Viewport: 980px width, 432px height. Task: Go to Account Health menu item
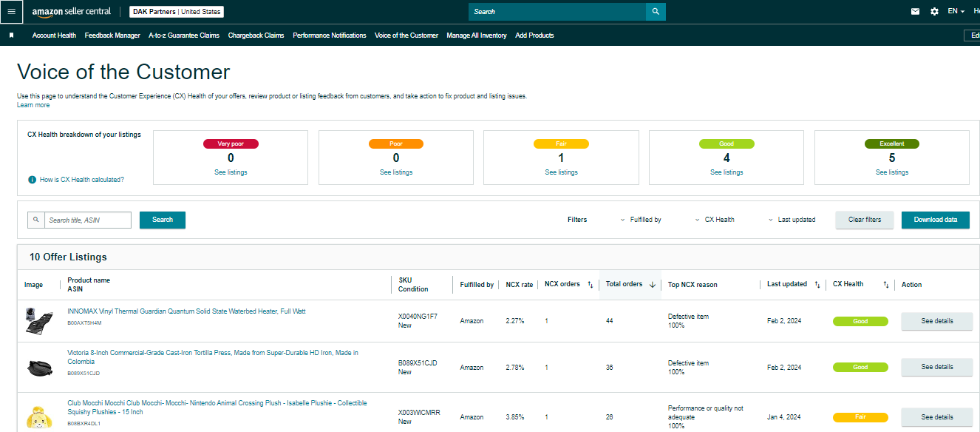[54, 36]
